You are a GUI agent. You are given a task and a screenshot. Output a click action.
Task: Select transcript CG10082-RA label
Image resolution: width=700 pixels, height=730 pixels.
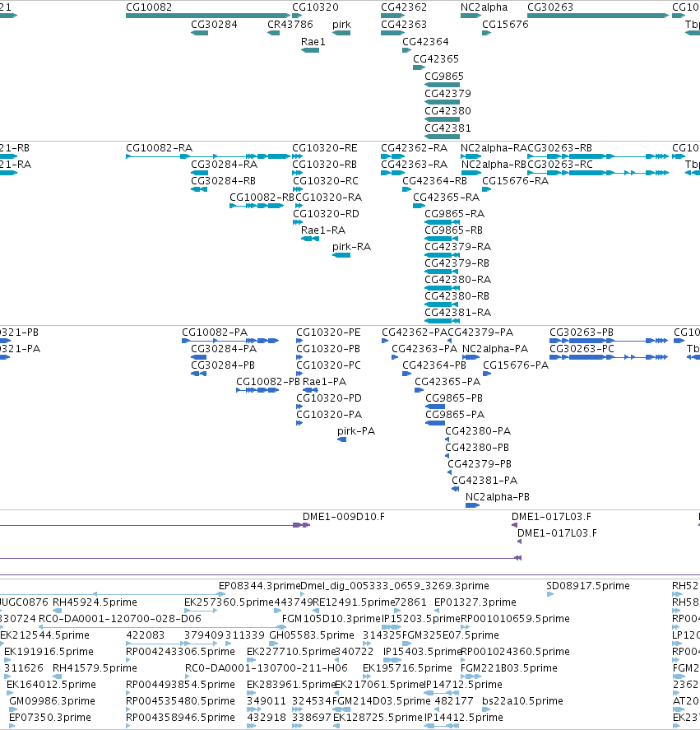[159, 147]
